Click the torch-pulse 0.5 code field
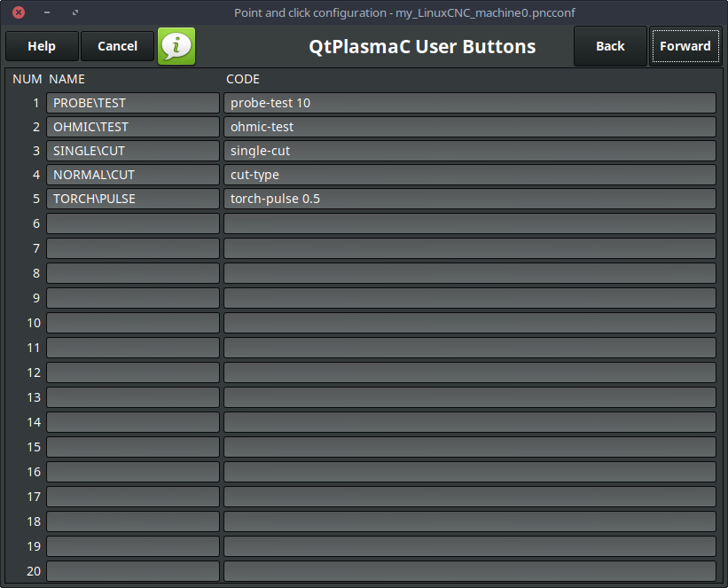 tap(470, 198)
